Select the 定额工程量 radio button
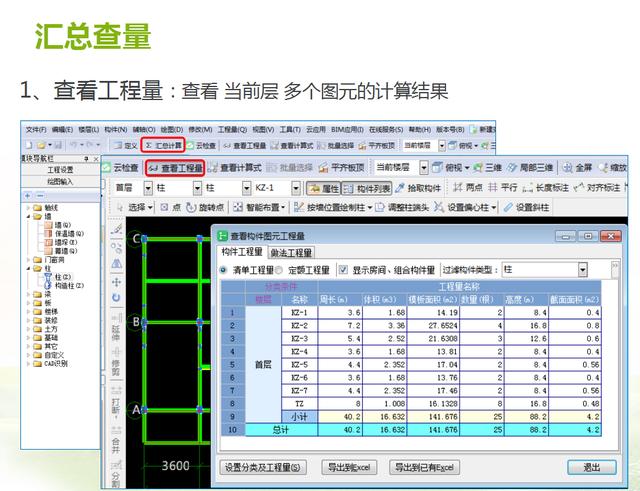The height and width of the screenshot is (491, 640). click(x=279, y=270)
